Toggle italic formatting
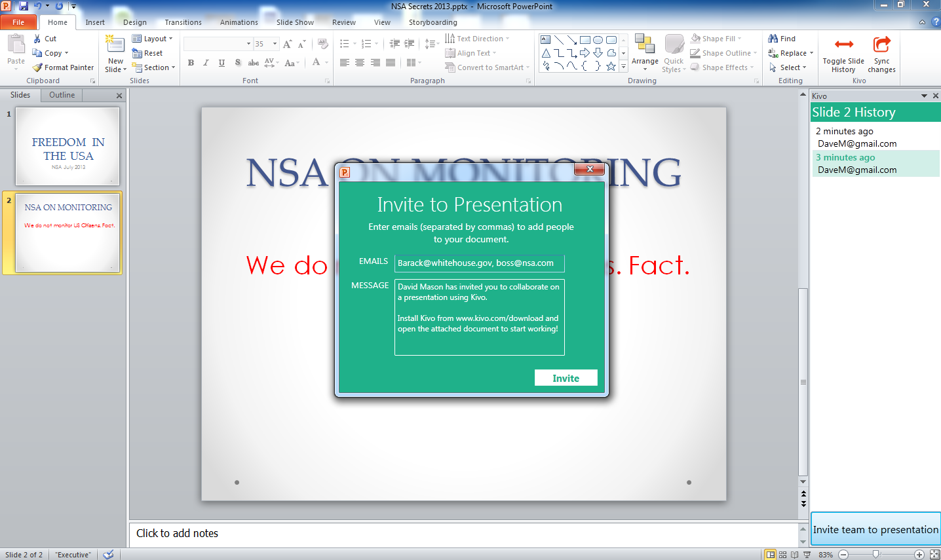 (x=206, y=63)
